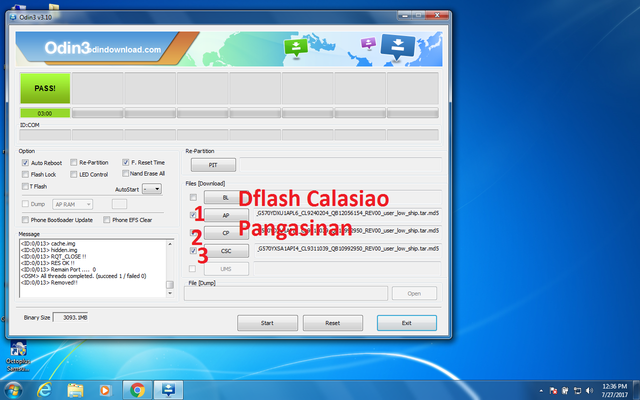The width and height of the screenshot is (640, 400).
Task: Toggle F. Reset Time checkbox
Action: (x=126, y=162)
